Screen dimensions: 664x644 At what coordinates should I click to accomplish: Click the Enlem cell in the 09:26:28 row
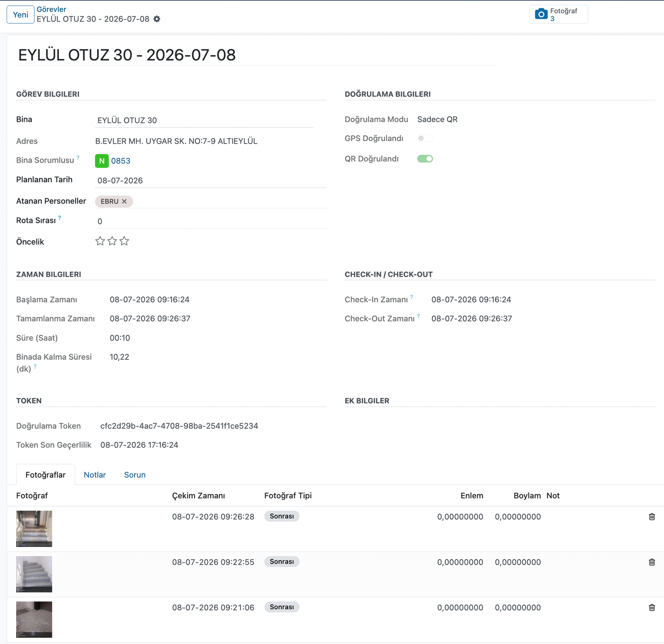460,517
